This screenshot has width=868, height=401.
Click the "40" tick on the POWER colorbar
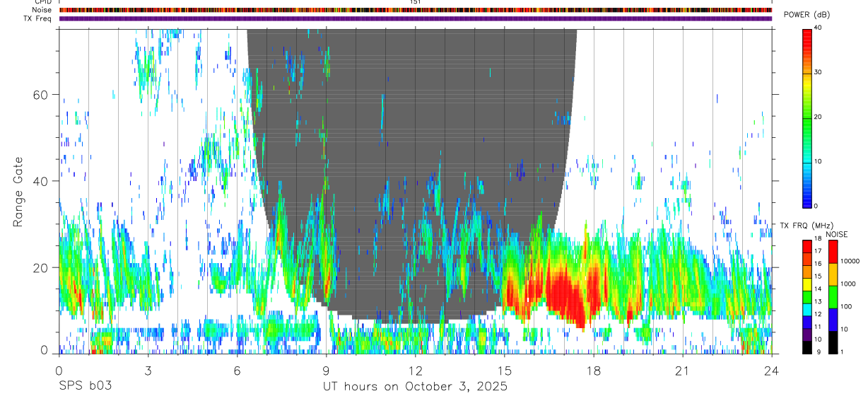(x=819, y=28)
